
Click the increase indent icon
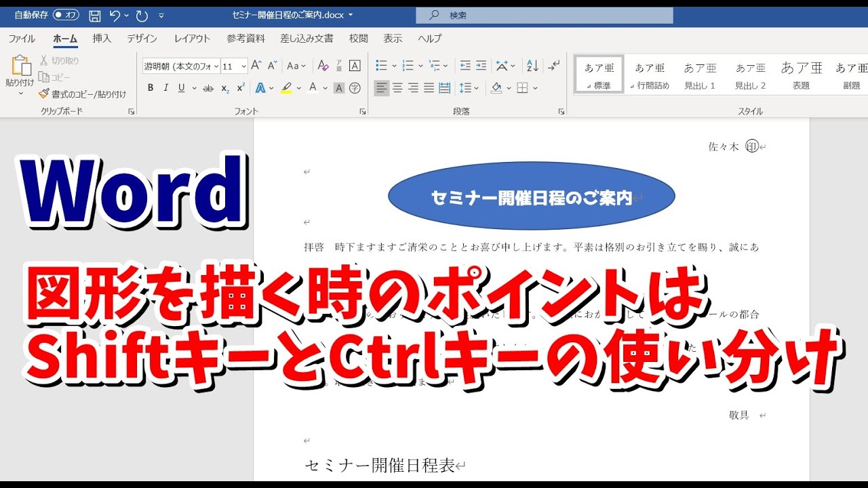(481, 66)
